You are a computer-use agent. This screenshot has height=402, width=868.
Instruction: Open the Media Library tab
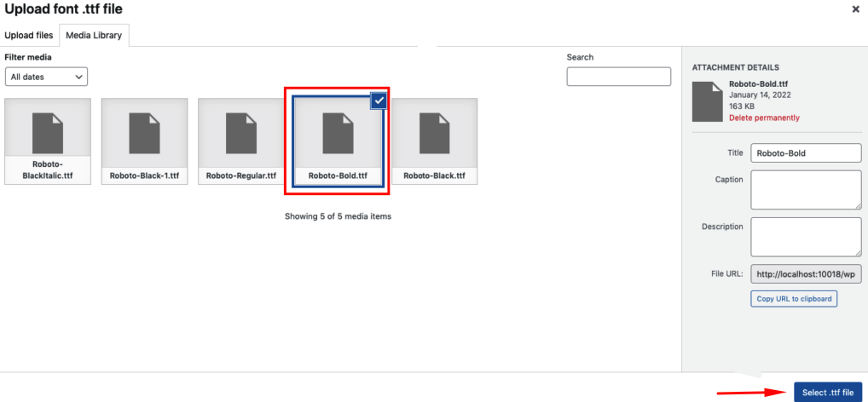coord(94,36)
